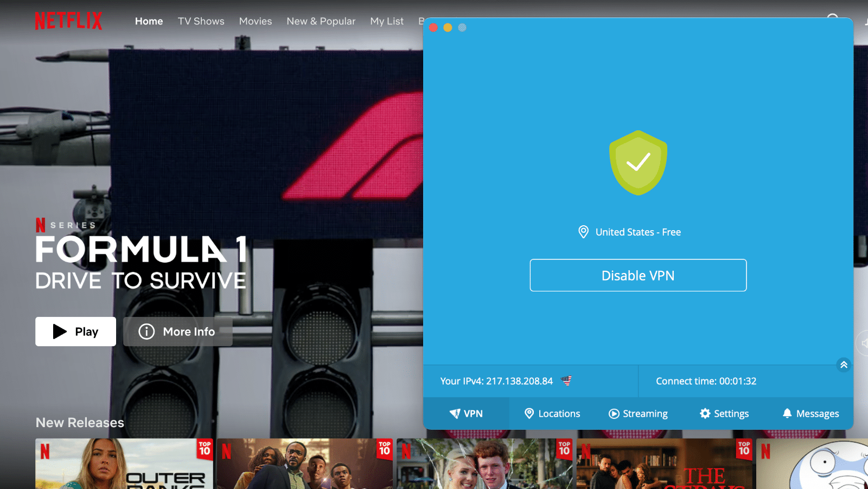Viewport: 868px width, 489px height.
Task: Click the Formula 1 Drive to Survive title
Action: point(141,263)
